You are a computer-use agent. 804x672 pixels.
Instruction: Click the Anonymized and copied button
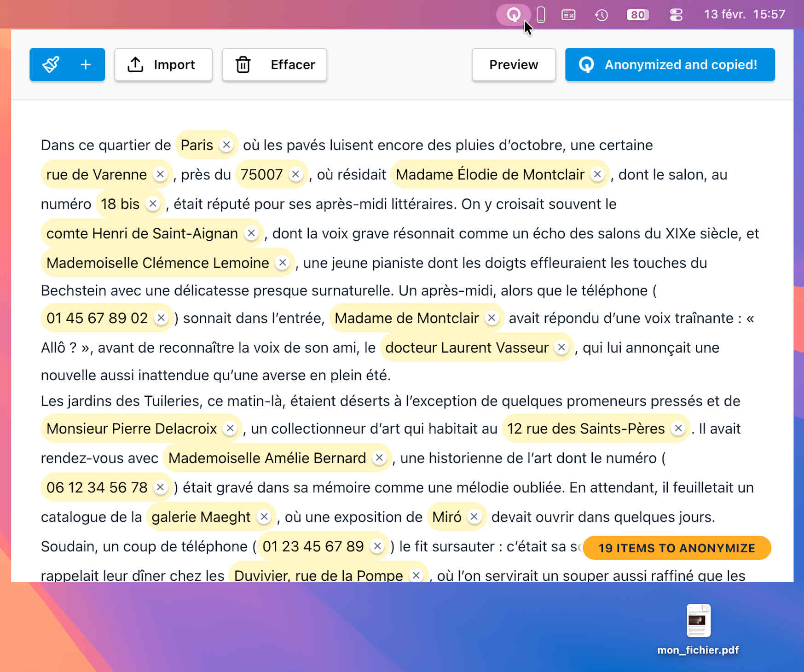(669, 64)
